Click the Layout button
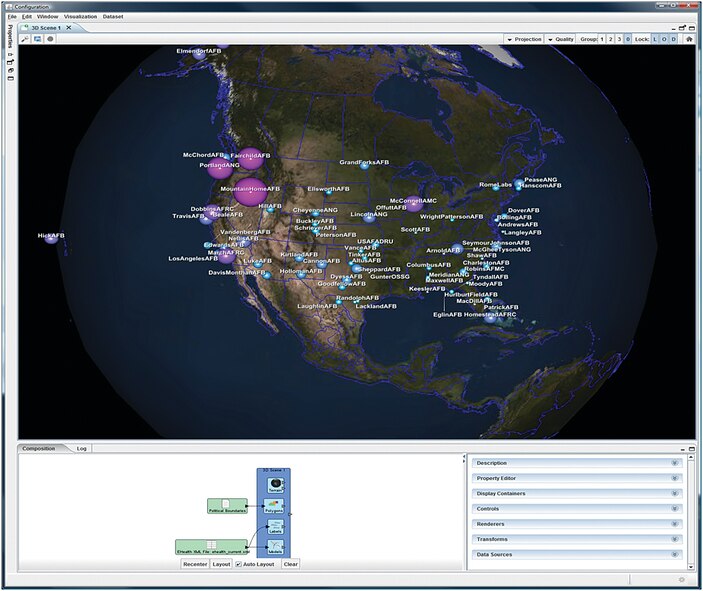 [x=221, y=564]
